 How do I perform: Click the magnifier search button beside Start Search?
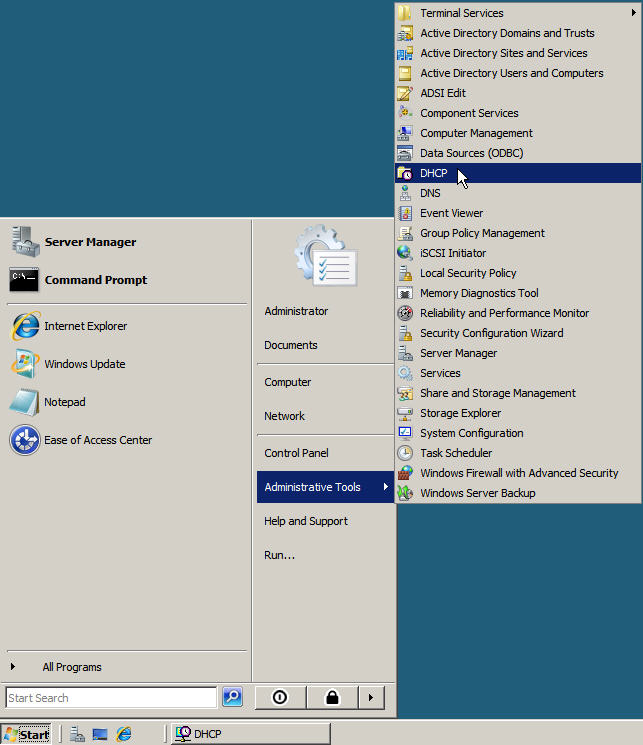[232, 697]
